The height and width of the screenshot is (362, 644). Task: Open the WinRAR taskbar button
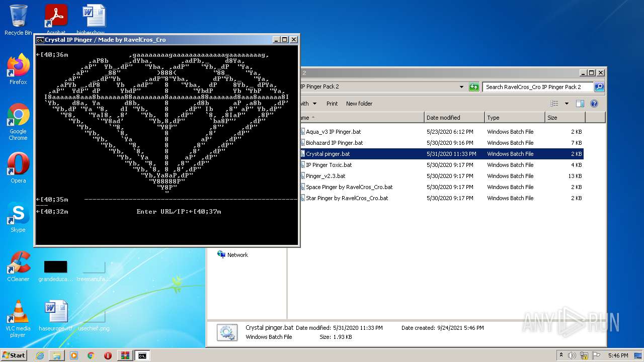(125, 355)
